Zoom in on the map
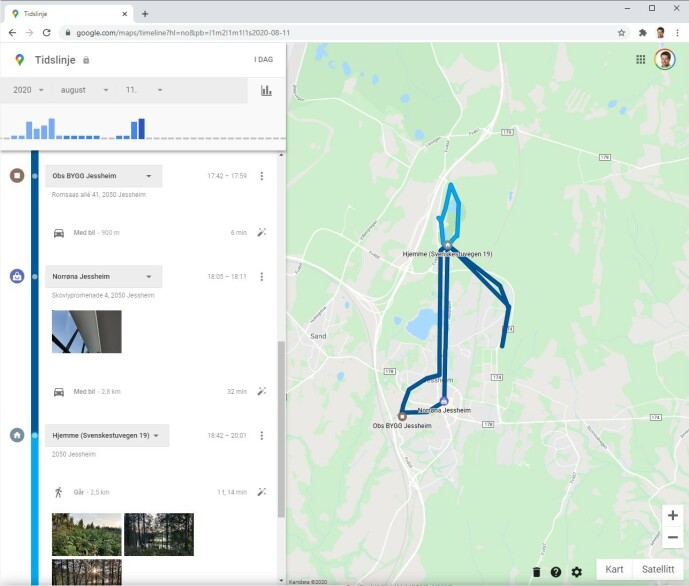 (x=672, y=515)
